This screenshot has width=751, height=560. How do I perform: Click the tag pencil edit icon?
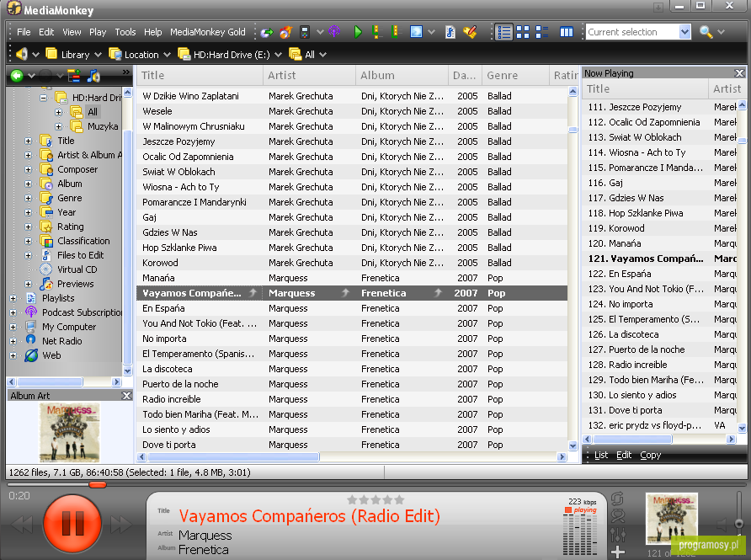click(470, 32)
